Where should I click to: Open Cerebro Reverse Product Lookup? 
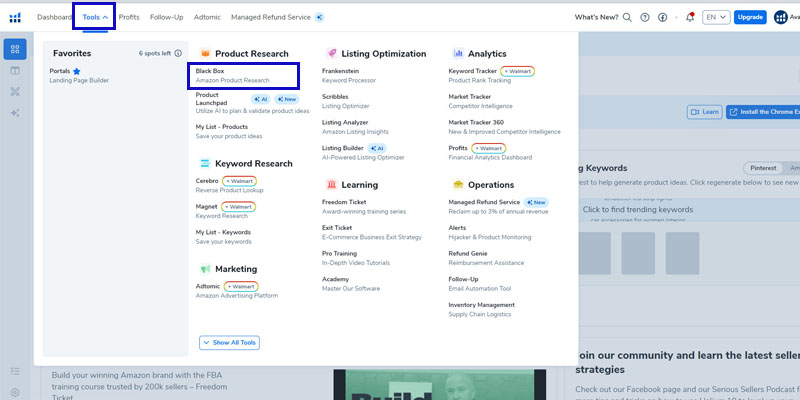pos(229,185)
